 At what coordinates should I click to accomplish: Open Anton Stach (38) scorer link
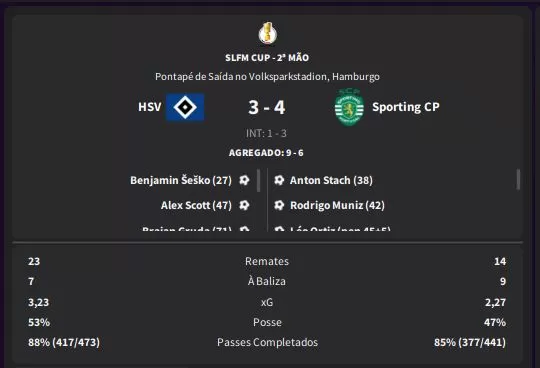[331, 180]
